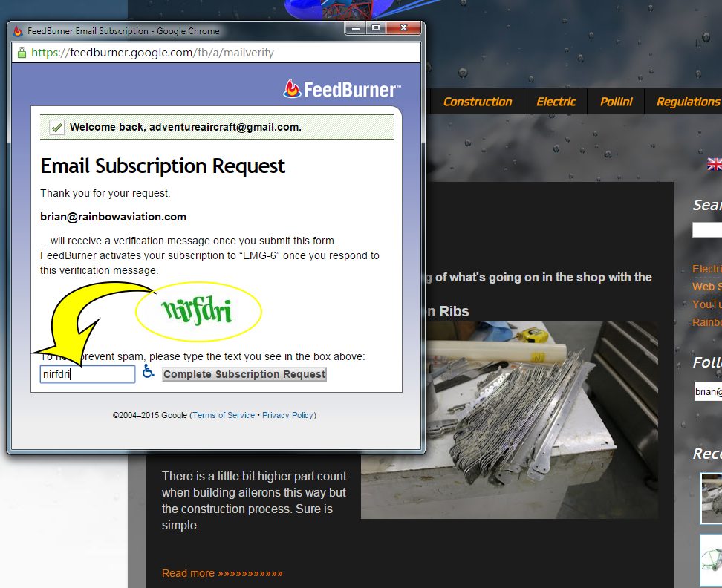Click the Read more link under article
The width and height of the screenshot is (722, 588).
222,573
